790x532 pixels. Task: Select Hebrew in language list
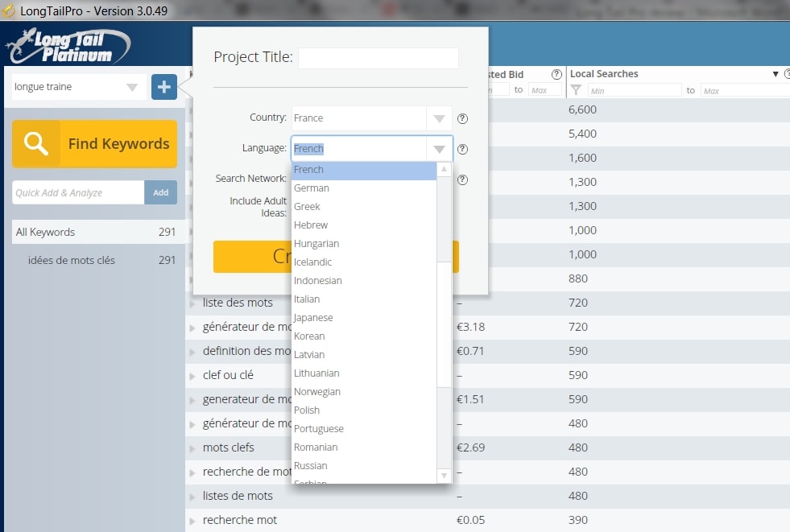point(364,225)
